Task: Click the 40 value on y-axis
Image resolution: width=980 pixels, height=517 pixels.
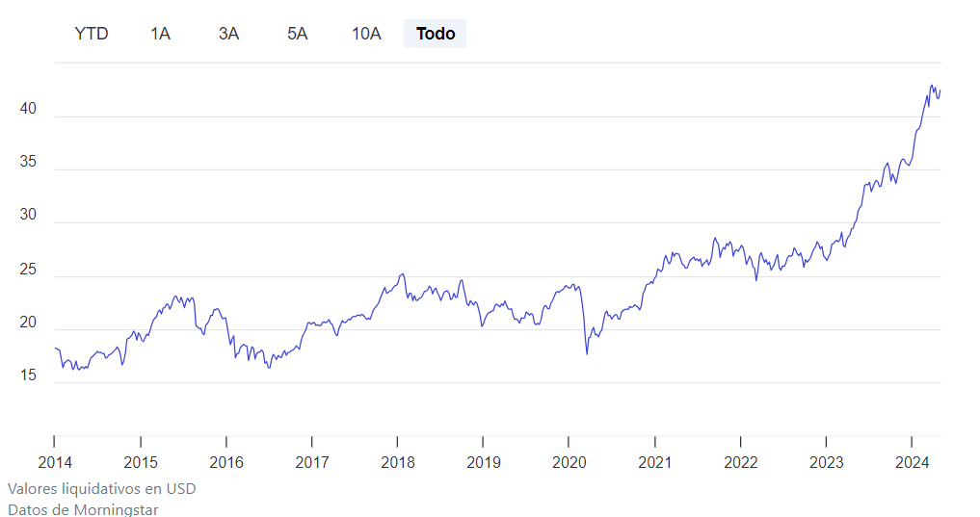Action: point(28,109)
